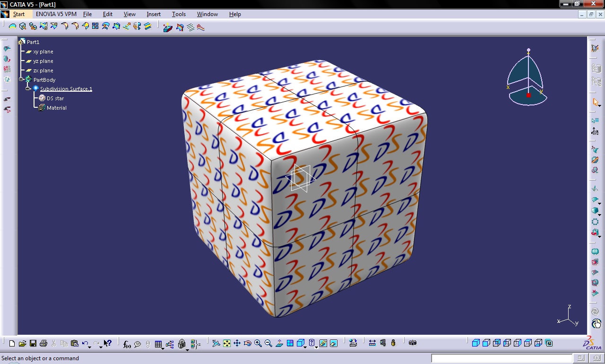Open the File menu

[x=87, y=14]
